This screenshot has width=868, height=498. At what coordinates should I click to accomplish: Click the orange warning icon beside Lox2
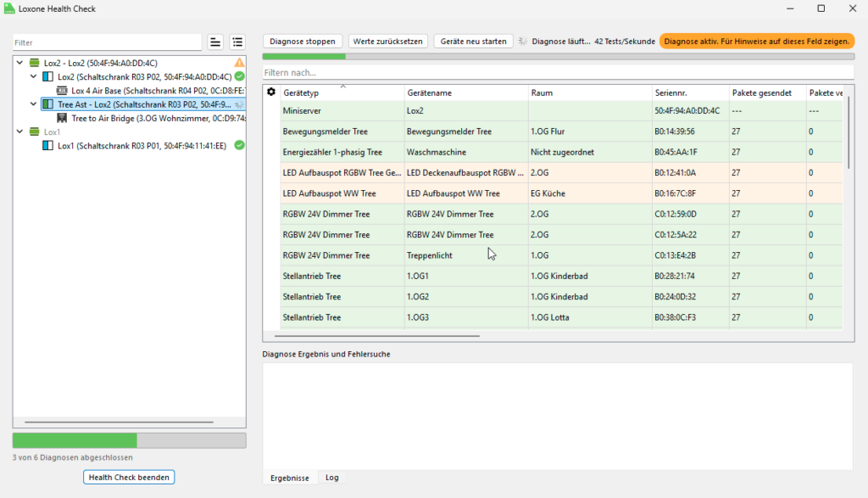pos(239,63)
